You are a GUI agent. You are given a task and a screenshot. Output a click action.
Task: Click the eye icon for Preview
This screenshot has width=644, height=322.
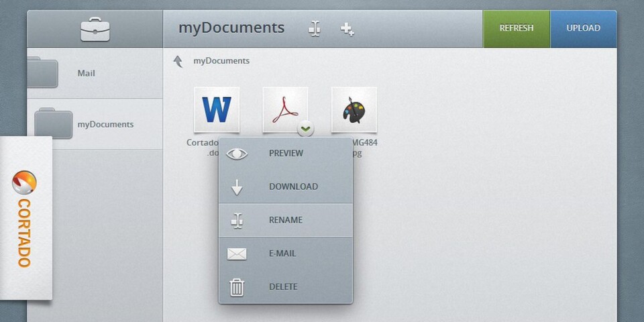coord(237,154)
